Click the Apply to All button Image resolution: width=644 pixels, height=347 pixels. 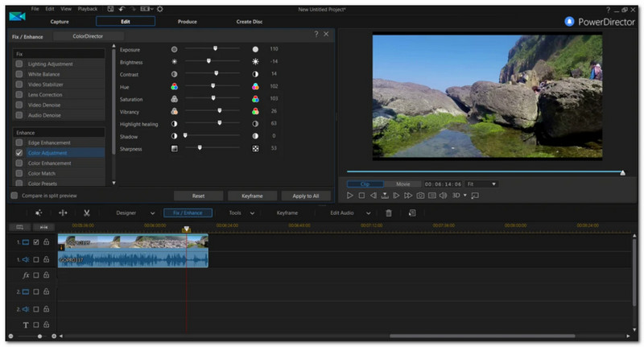[306, 196]
